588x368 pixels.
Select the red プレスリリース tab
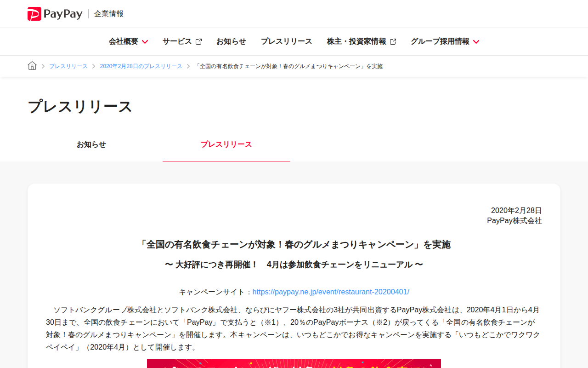pyautogui.click(x=226, y=144)
